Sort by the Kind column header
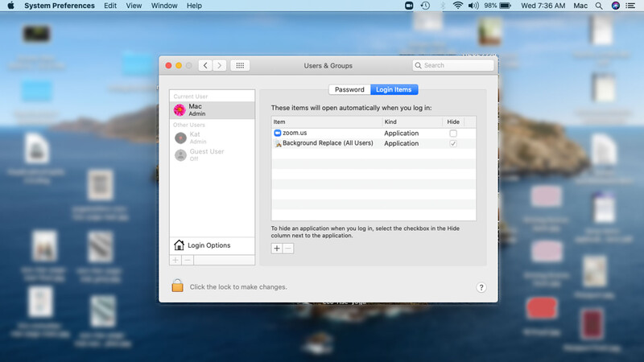 (412, 122)
